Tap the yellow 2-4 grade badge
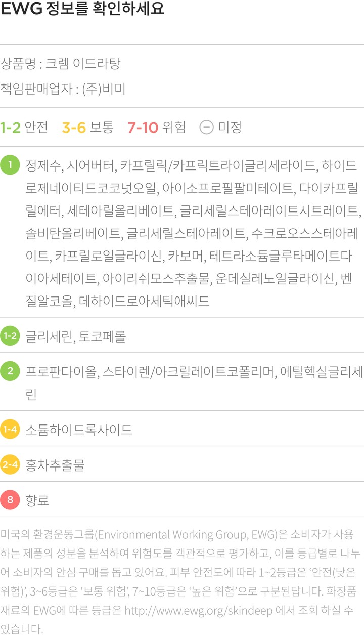This screenshot has width=364, height=637. pos(10,465)
